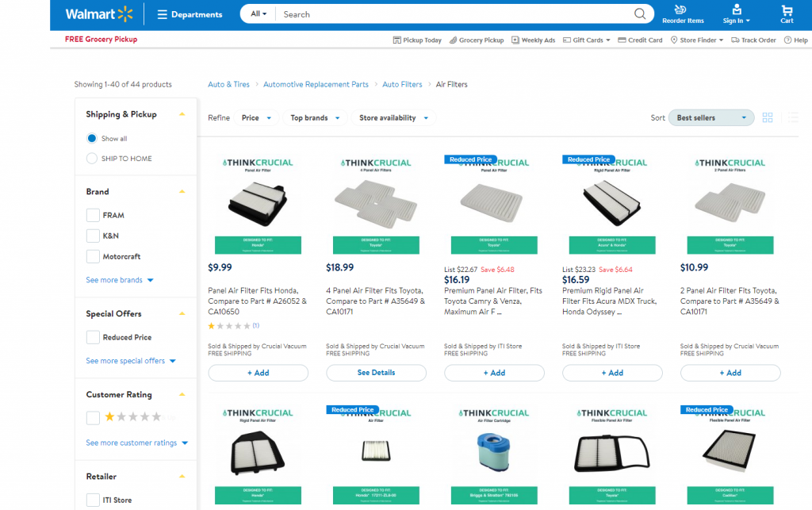The height and width of the screenshot is (510, 812).
Task: Click the star rating on Honda filter
Action: pos(229,326)
